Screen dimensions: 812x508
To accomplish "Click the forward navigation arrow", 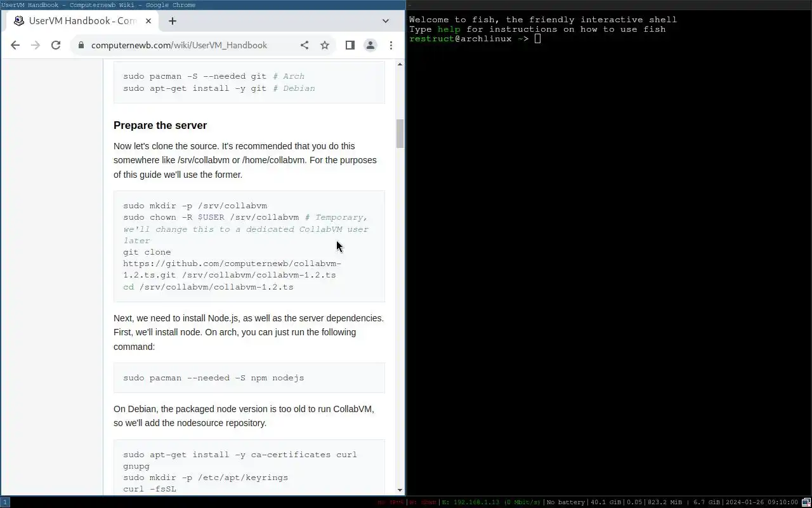I will tap(36, 45).
